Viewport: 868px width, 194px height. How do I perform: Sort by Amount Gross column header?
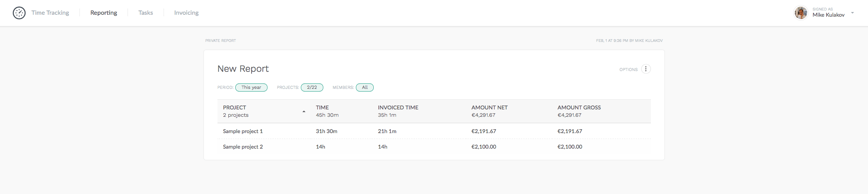579,107
